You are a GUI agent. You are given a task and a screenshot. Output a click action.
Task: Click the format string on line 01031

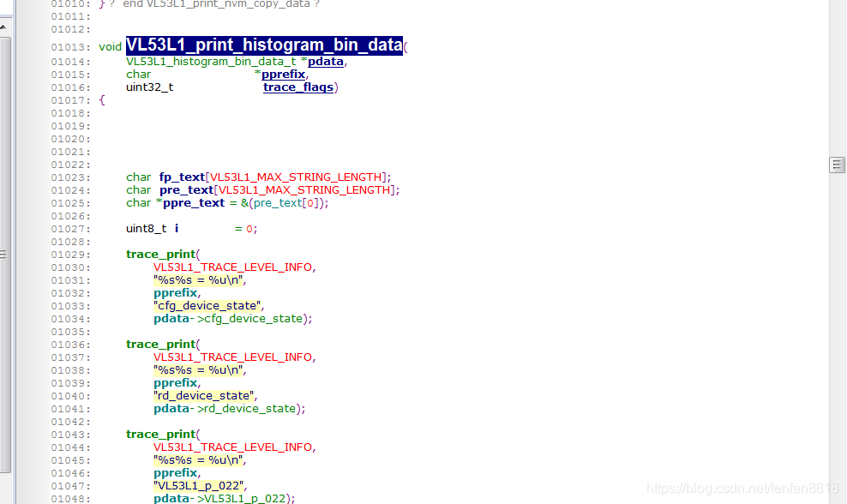(x=198, y=280)
